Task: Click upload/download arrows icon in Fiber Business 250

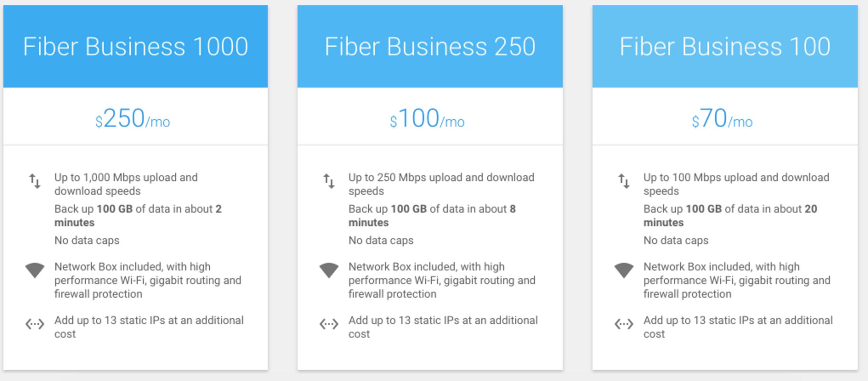Action: [x=329, y=181]
